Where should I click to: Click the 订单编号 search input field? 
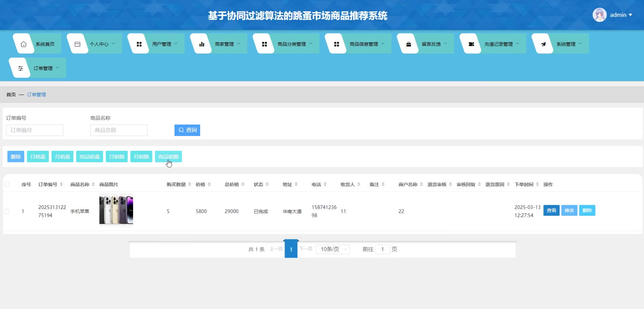pos(35,130)
